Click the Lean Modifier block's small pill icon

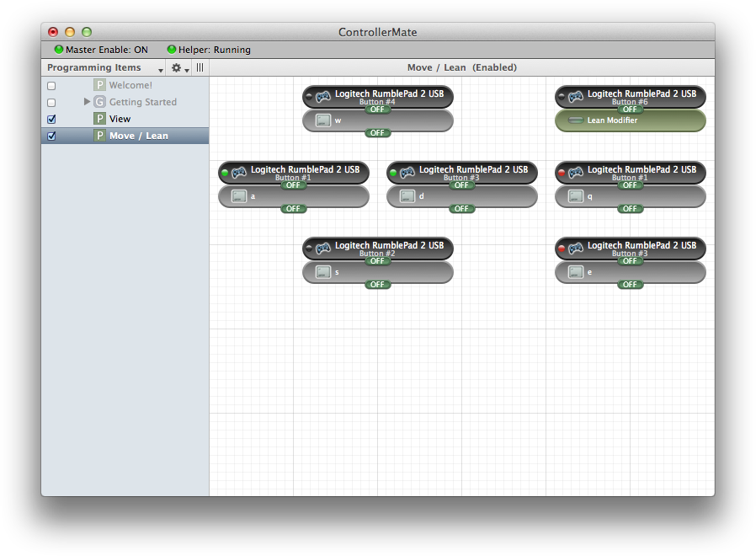(575, 120)
